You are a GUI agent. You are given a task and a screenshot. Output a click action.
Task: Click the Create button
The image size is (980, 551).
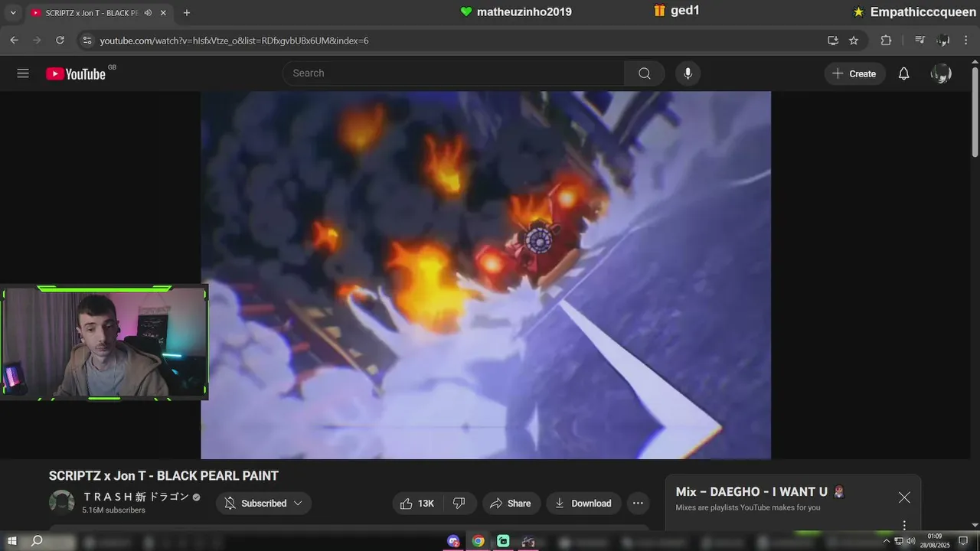[855, 73]
